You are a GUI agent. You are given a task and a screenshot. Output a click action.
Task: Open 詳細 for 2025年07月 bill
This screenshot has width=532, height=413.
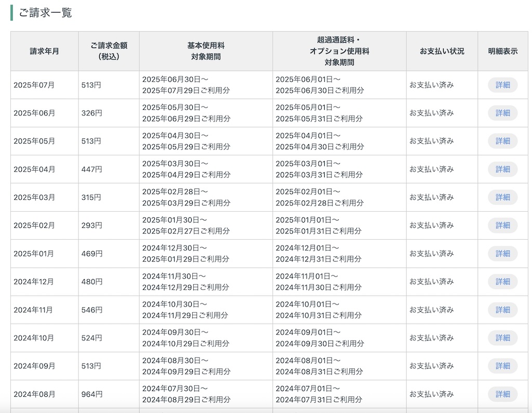tap(502, 85)
